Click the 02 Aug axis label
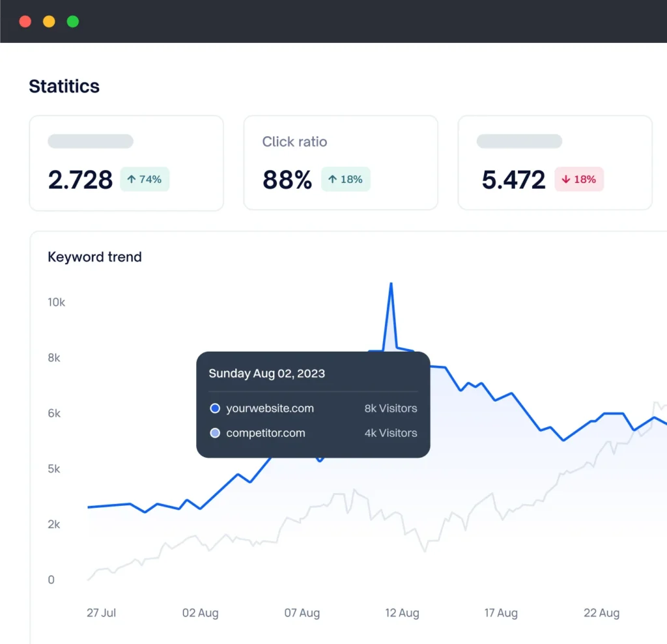This screenshot has width=667, height=644. [x=200, y=613]
